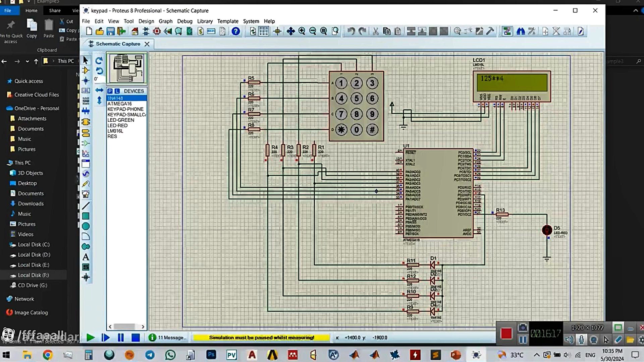
Task: Pause the running simulation
Action: click(x=121, y=338)
